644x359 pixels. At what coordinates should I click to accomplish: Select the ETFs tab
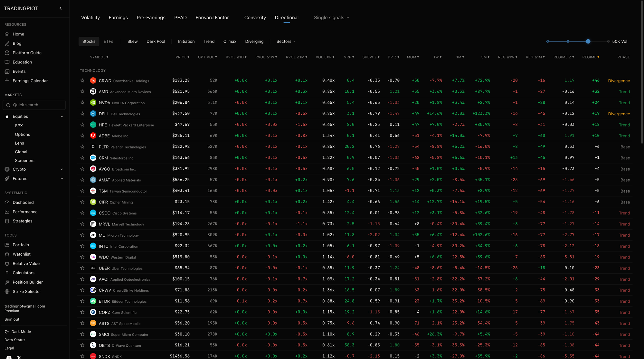click(108, 41)
